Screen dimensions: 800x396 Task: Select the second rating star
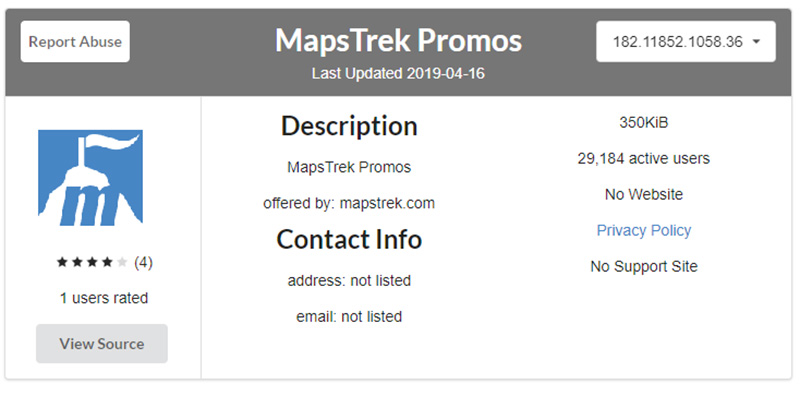pyautogui.click(x=77, y=262)
